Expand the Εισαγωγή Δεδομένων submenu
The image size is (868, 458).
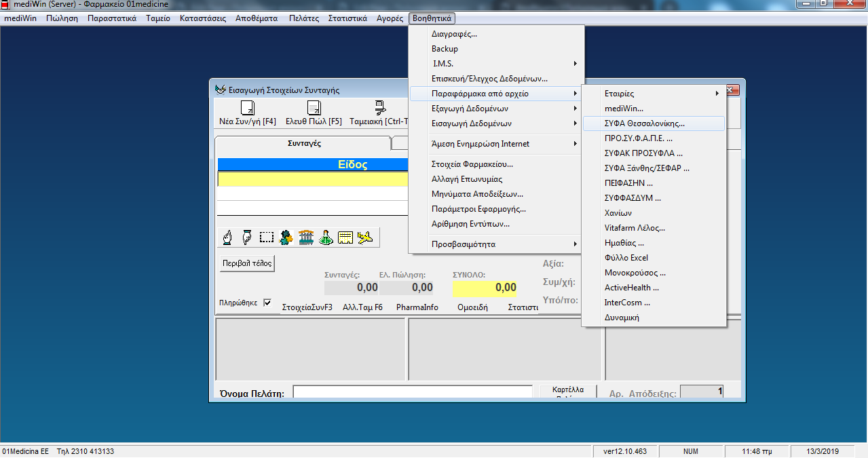[497, 123]
